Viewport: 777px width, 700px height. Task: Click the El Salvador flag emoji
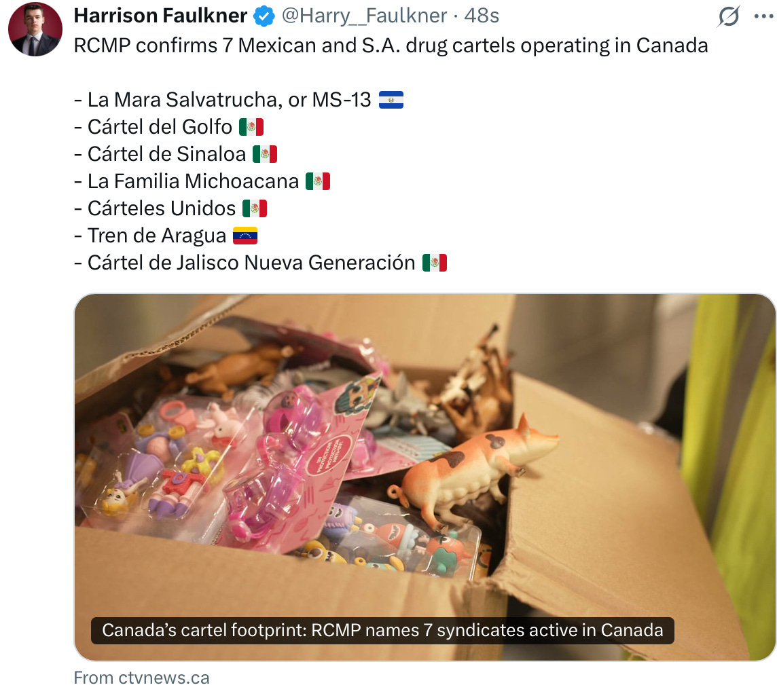click(391, 100)
